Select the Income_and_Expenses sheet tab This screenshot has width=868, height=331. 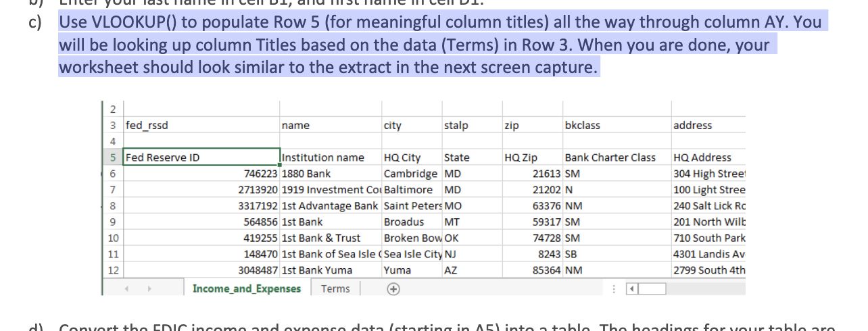247,288
